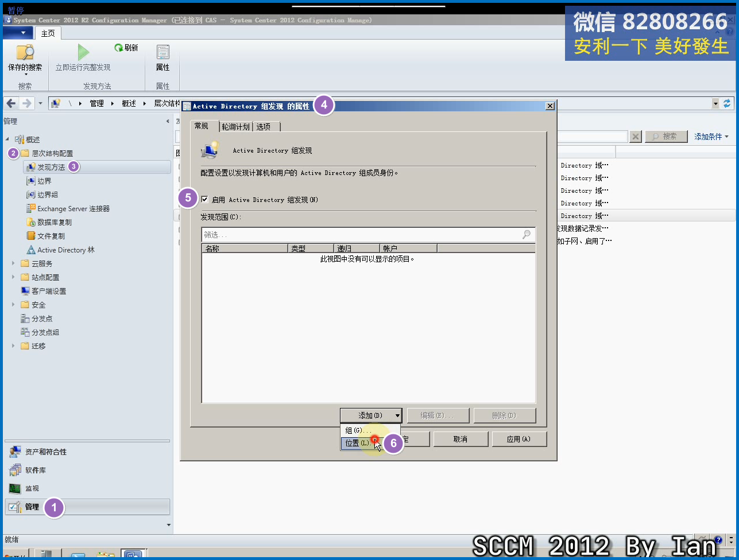Switch to the Polling Schedule (轮询计划) tab

point(236,127)
